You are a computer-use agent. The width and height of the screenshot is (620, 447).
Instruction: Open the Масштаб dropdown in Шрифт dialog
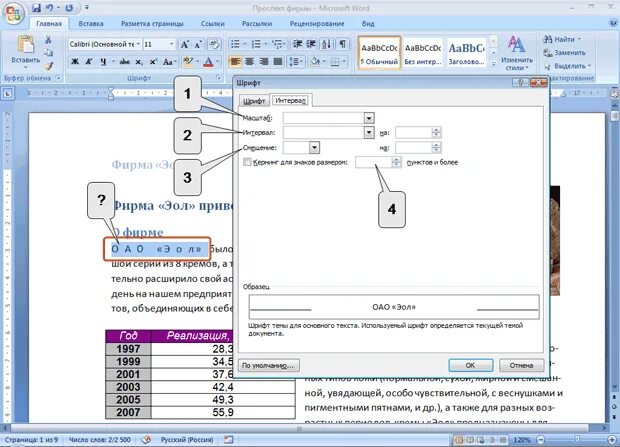pos(369,118)
